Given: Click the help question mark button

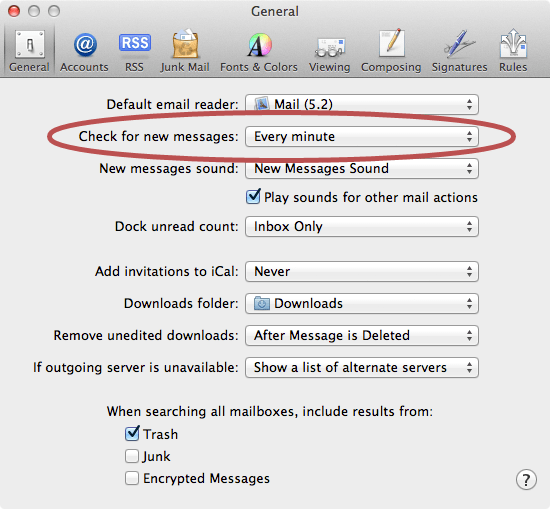Looking at the screenshot, I should point(526,479).
